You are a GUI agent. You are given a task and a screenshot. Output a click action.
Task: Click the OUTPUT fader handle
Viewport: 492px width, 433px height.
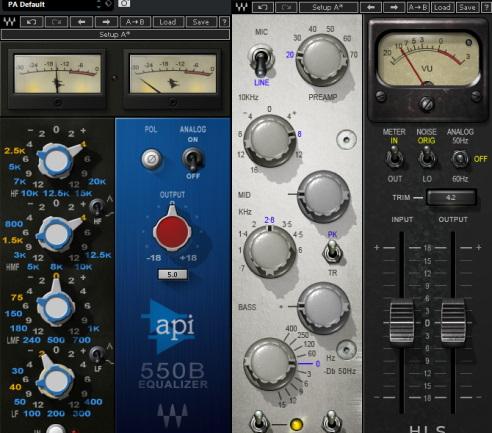point(453,323)
